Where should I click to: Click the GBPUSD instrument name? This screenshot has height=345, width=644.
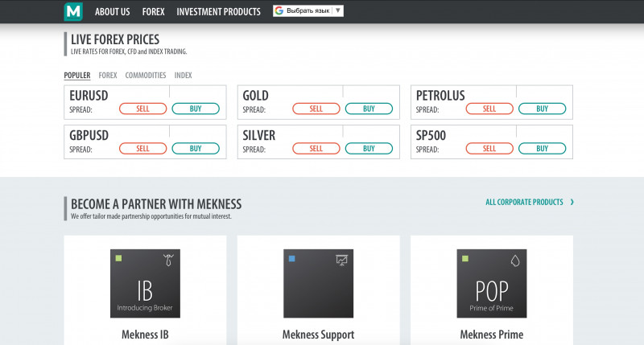tap(89, 135)
